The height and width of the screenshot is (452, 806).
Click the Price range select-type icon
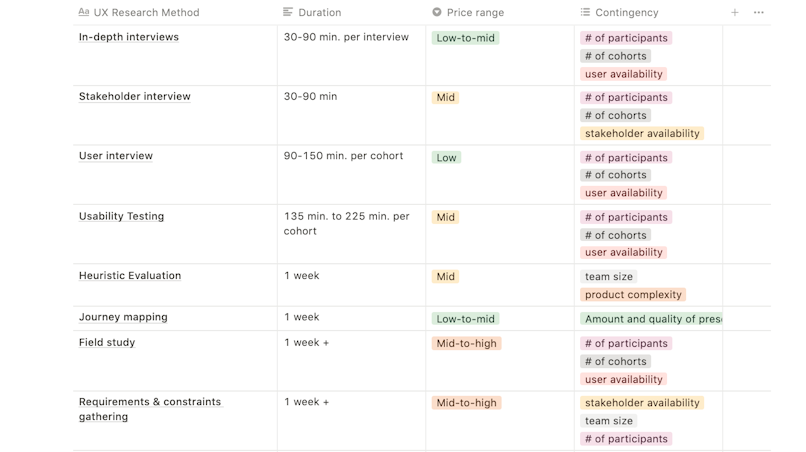437,13
